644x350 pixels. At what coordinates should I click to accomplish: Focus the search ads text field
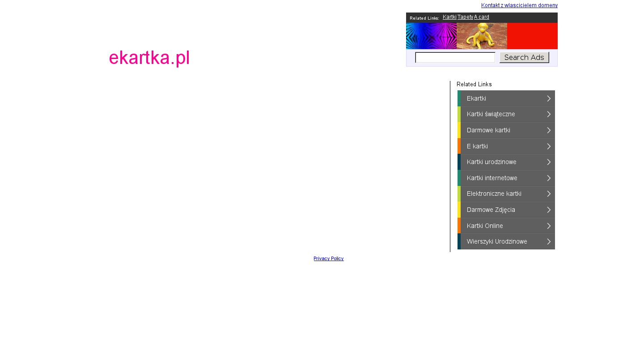pyautogui.click(x=455, y=58)
